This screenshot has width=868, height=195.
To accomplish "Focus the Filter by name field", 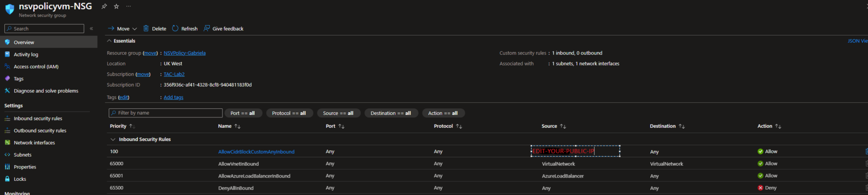I will coord(166,113).
